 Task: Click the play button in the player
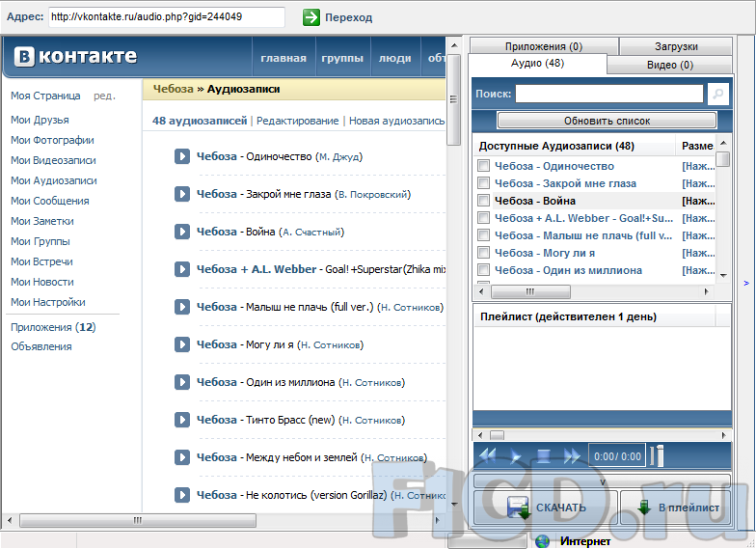pos(515,455)
